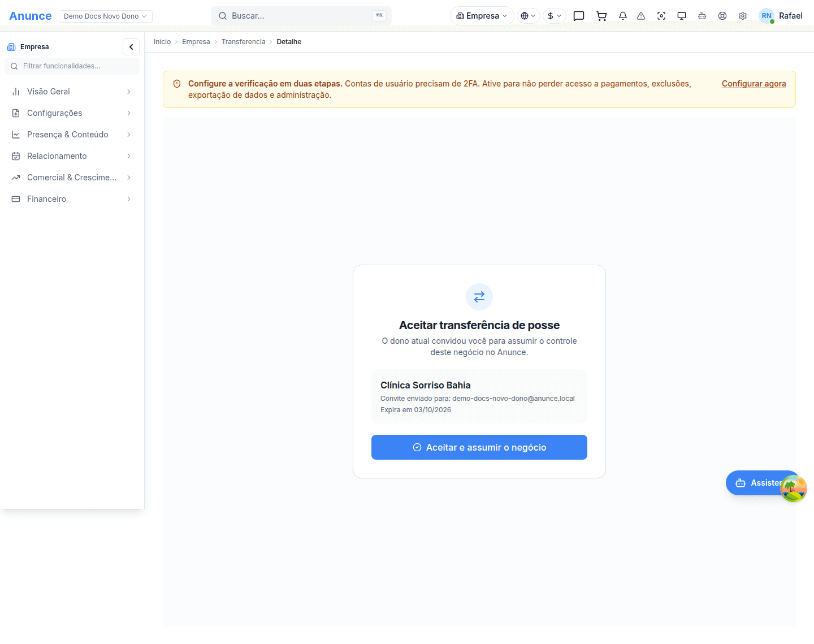The height and width of the screenshot is (644, 814).
Task: Expand Comercial & Crescimento section
Action: click(72, 178)
